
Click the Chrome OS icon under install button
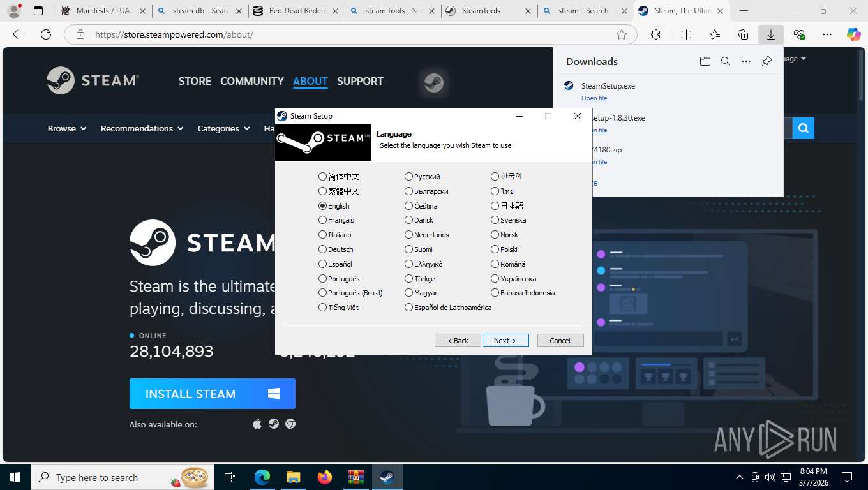[x=290, y=424]
